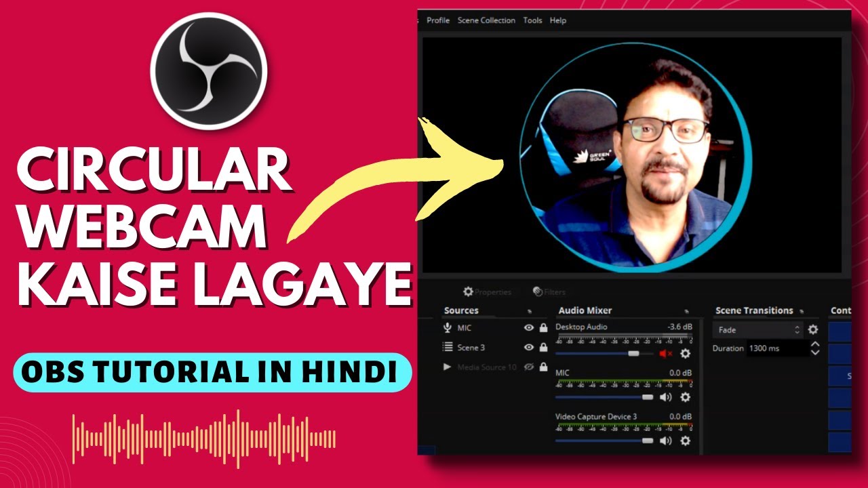Screen dimensions: 868x488
Task: Click the list icon of Scene 3 source
Action: (x=448, y=347)
